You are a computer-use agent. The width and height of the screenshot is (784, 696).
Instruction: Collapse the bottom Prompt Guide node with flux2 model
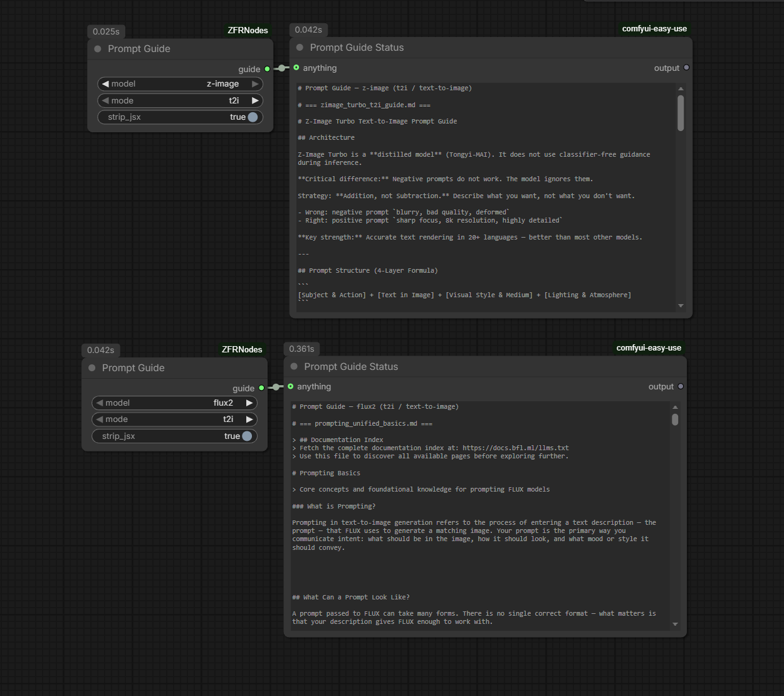tap(92, 368)
